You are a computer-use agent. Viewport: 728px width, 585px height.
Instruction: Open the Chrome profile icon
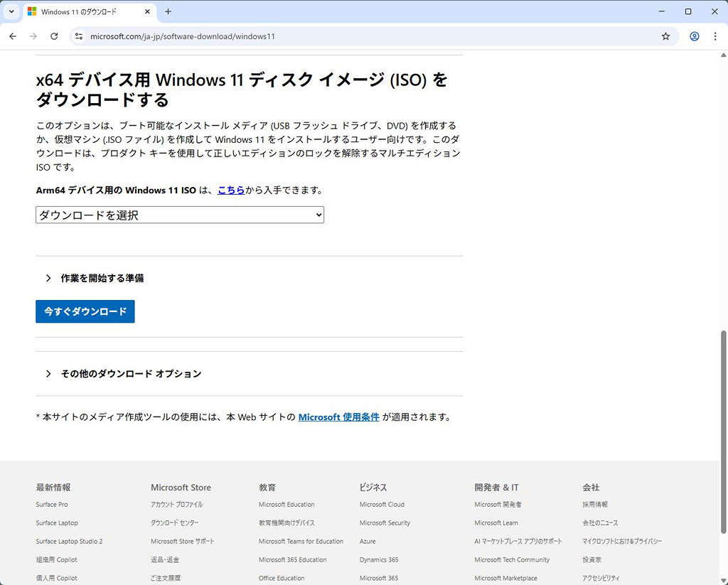point(694,36)
